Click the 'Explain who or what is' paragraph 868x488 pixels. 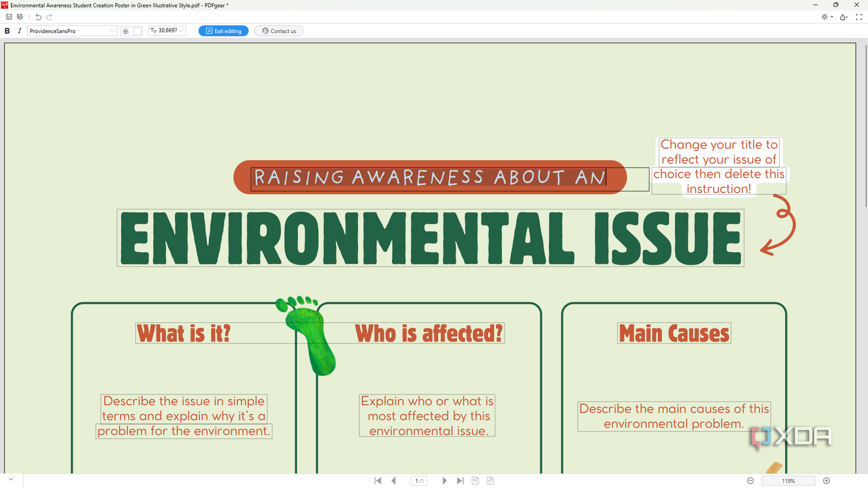[x=428, y=416]
